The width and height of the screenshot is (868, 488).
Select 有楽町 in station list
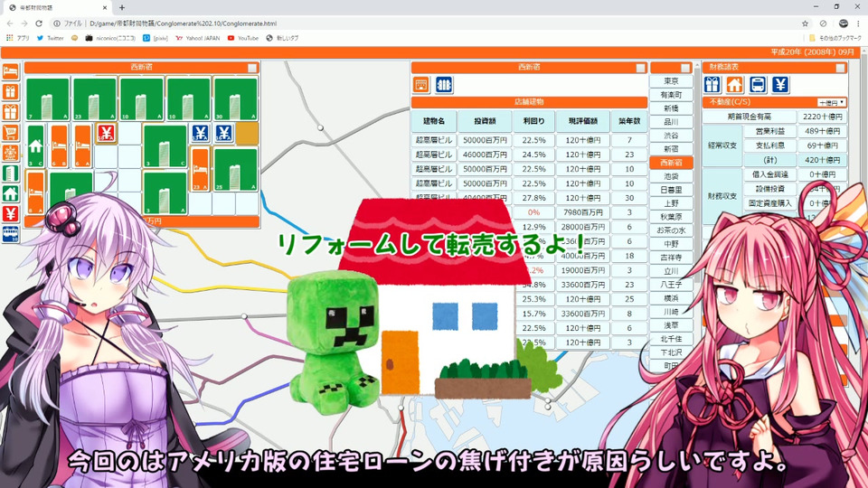pos(671,95)
